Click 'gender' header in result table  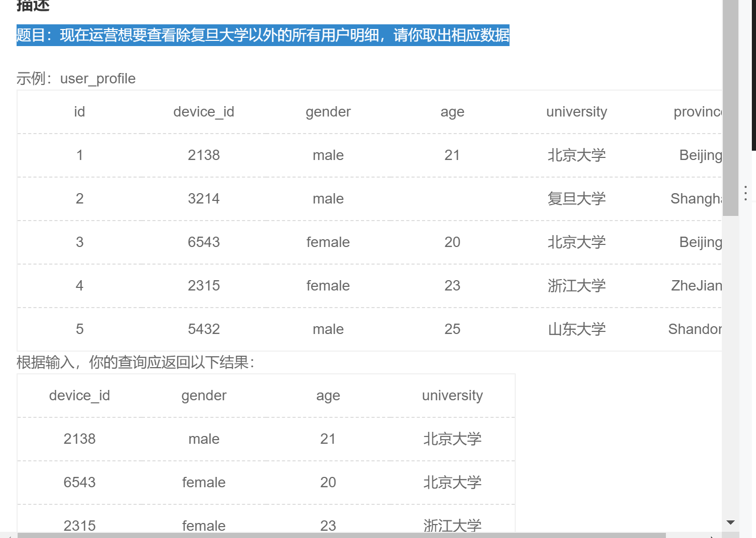[204, 396]
